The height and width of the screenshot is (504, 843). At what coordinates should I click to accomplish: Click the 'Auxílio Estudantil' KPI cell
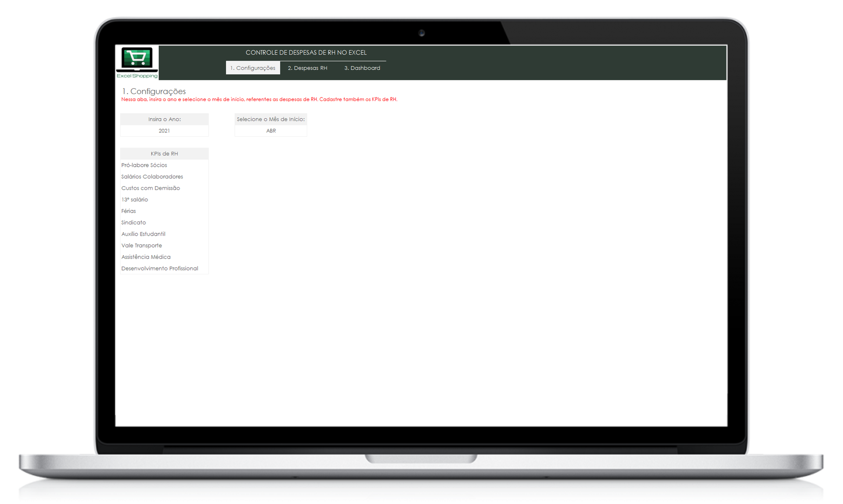point(164,234)
